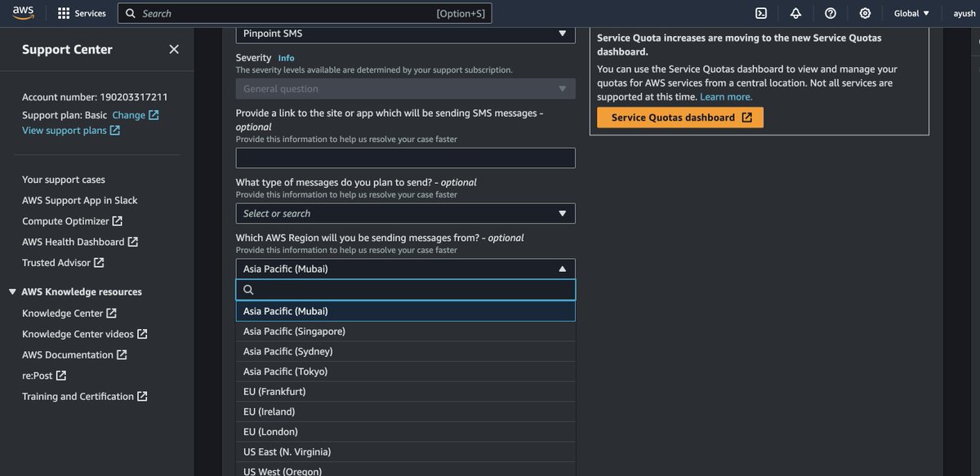The height and width of the screenshot is (476, 980).
Task: Select EU (Ireland) option
Action: pos(405,411)
